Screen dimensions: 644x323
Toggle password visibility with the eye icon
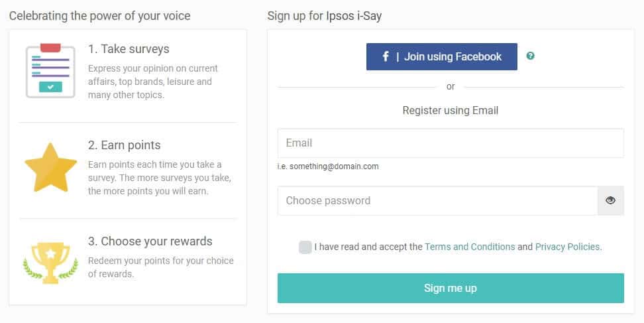610,200
